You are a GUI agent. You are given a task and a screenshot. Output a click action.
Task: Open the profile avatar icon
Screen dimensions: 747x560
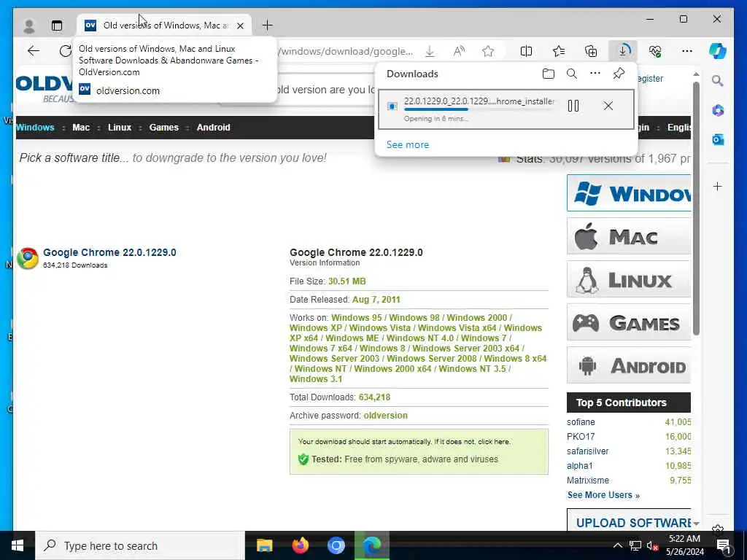pos(29,26)
